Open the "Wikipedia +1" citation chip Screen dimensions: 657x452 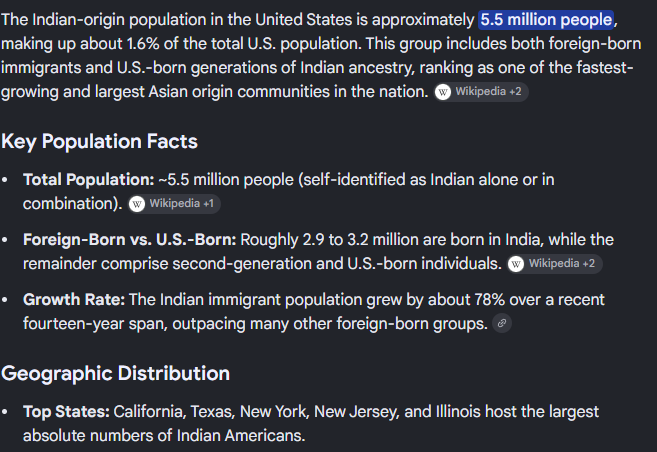174,204
